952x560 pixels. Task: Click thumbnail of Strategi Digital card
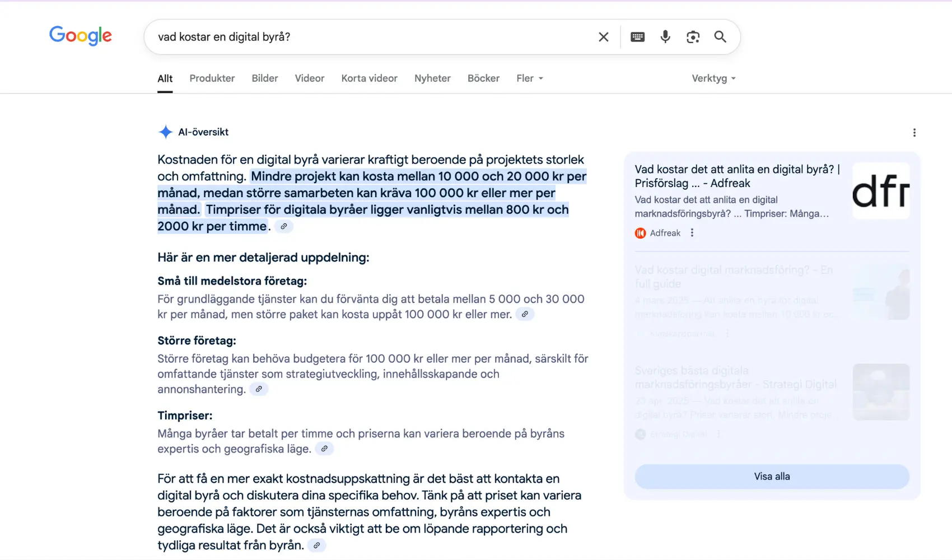(x=881, y=392)
